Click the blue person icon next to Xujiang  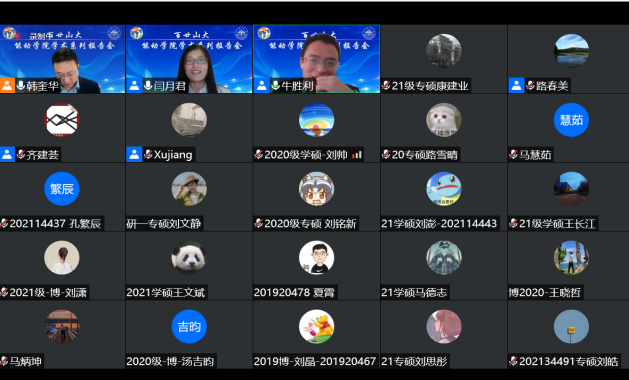[x=134, y=154]
